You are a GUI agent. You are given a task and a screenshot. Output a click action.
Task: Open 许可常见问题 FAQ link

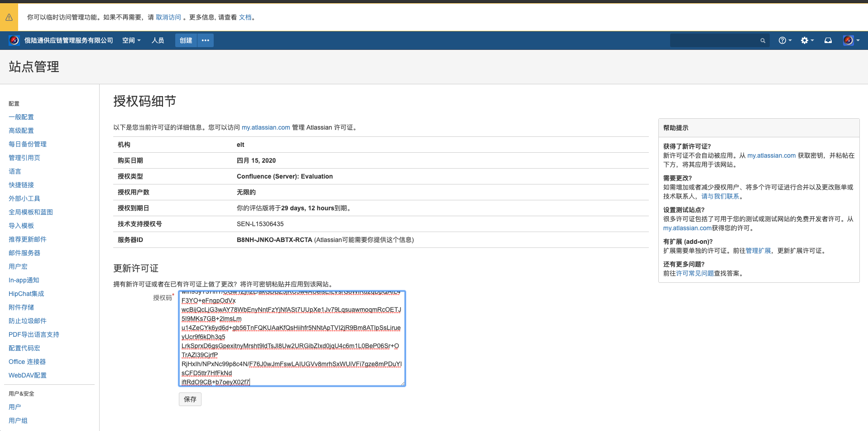tap(695, 273)
